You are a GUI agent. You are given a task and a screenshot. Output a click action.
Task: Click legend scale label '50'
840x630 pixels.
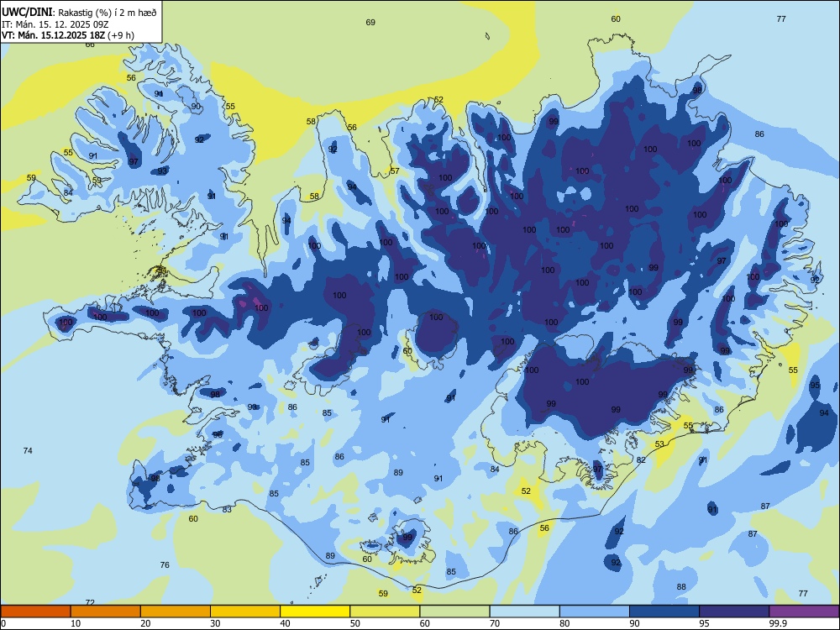click(355, 623)
